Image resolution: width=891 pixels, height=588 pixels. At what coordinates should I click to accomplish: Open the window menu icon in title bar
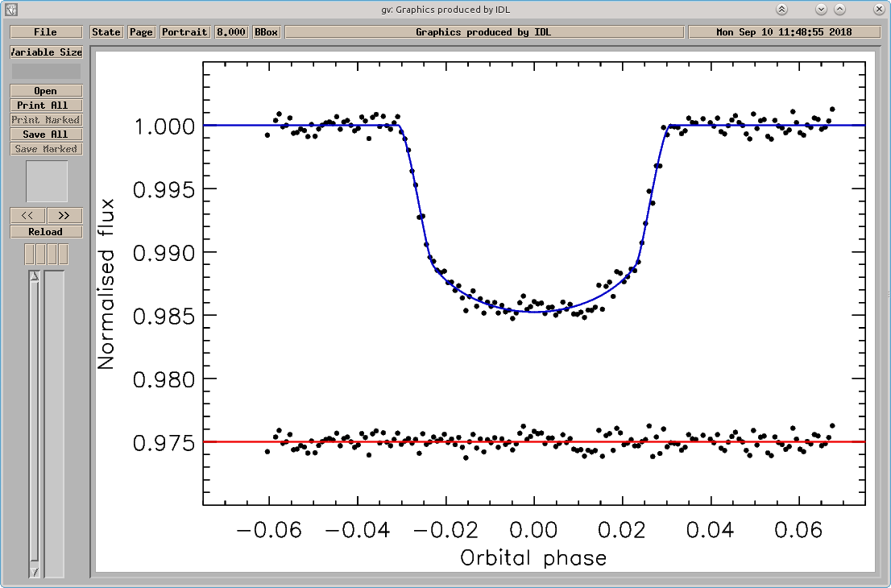(10, 9)
